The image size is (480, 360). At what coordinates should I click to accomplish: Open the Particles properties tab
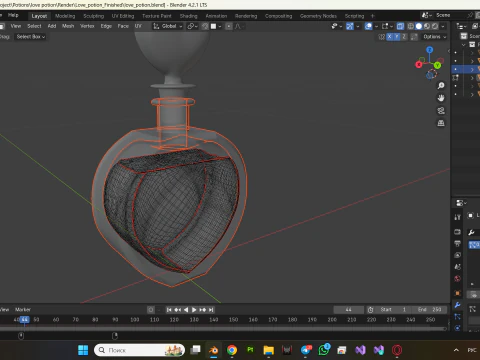(457, 316)
